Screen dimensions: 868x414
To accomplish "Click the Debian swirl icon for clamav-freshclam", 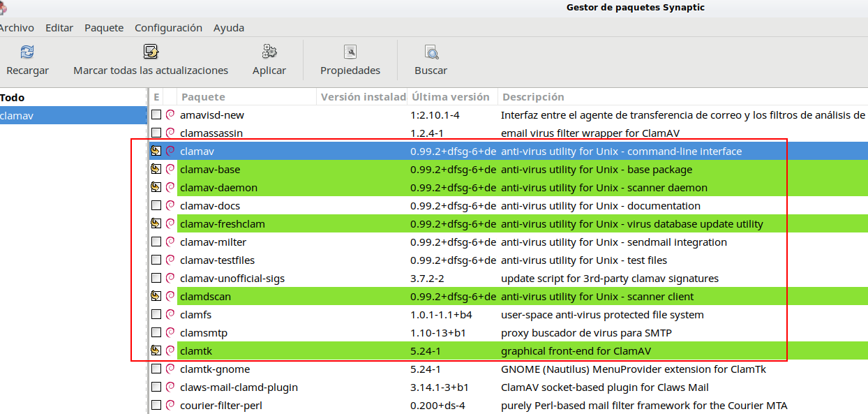I will tap(170, 223).
